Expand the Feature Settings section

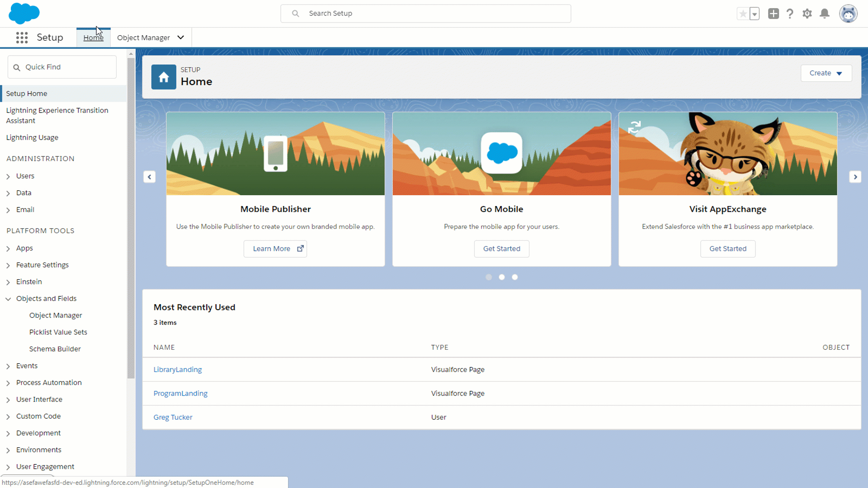8,265
